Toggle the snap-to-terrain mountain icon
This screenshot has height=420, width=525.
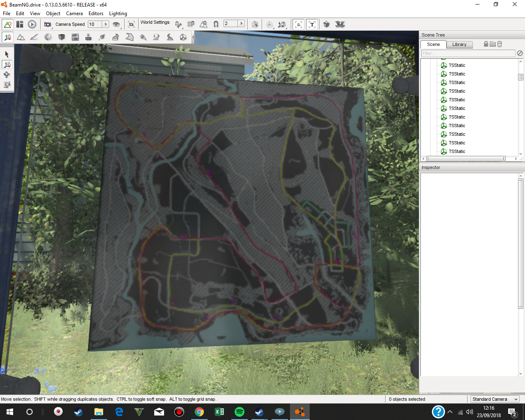pyautogui.click(x=203, y=24)
